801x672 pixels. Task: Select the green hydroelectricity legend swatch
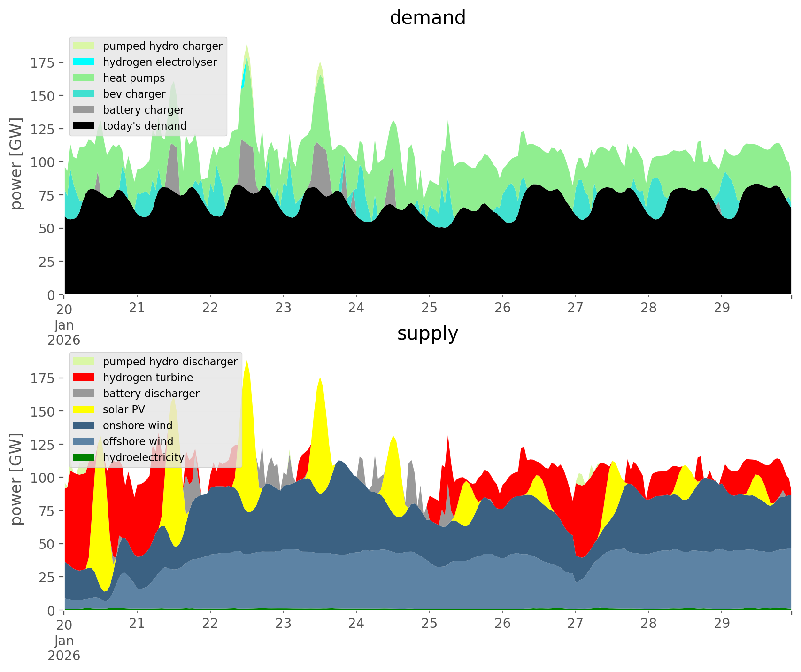coord(84,457)
